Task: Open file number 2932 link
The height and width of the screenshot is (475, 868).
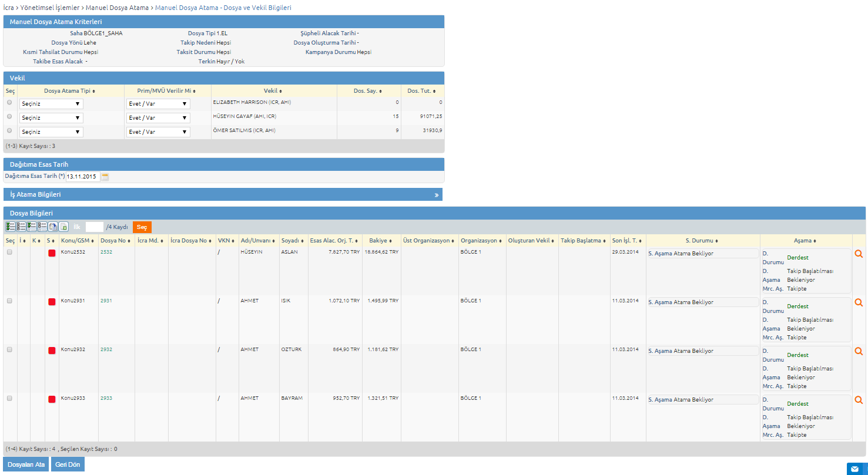Action: click(x=106, y=349)
